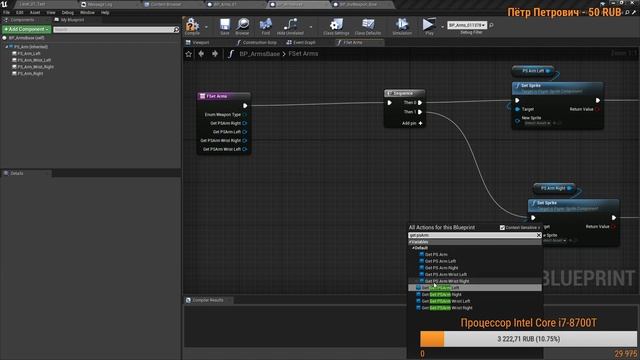Open the Asset menu
640x360 pixels.
(35, 13)
